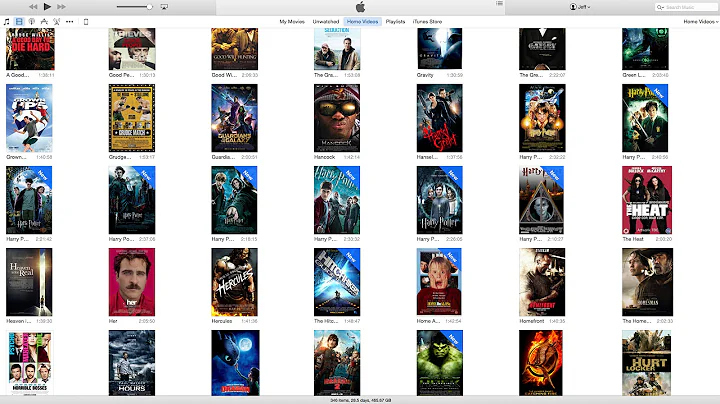Click the Previous/rewind button

[33, 7]
